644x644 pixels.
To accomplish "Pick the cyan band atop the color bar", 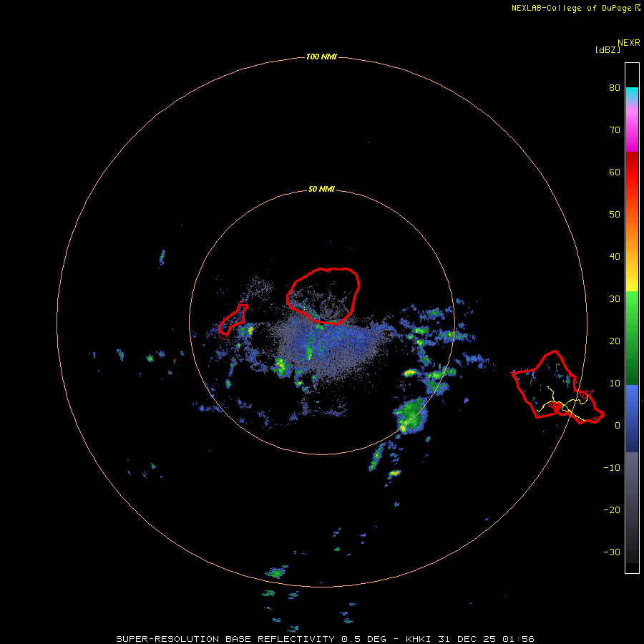I will (632, 94).
